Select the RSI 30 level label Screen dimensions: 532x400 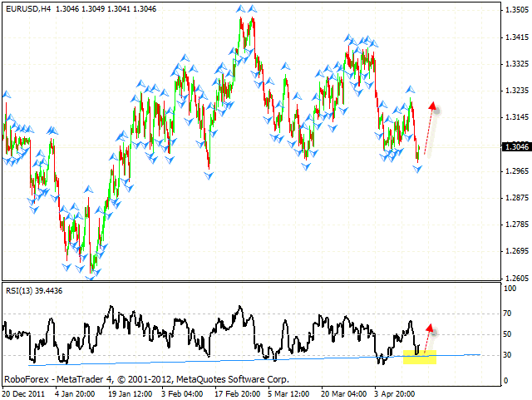click(508, 355)
